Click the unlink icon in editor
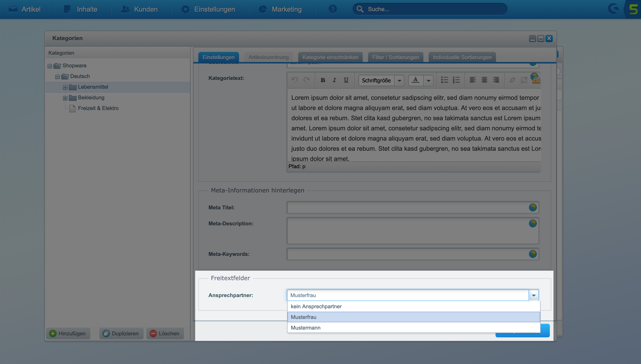641x364 pixels. pyautogui.click(x=524, y=80)
